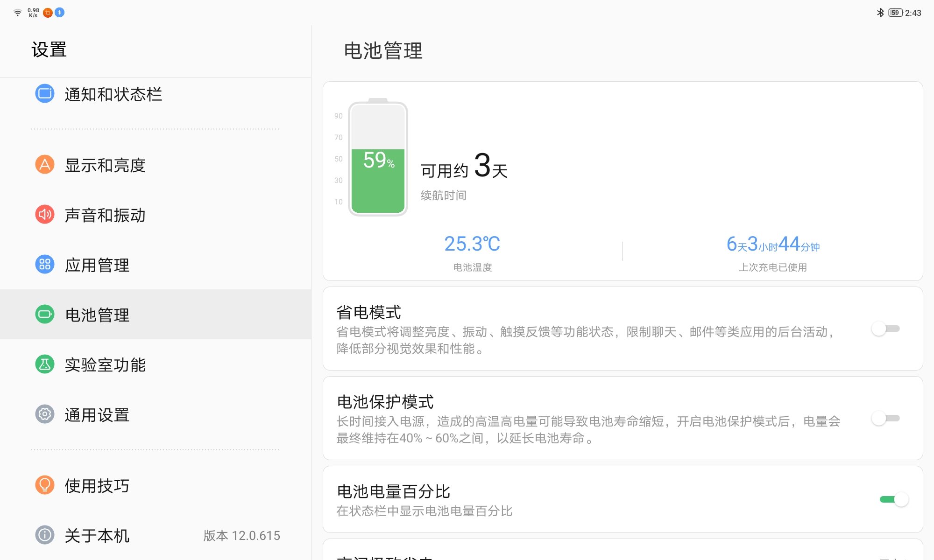Select the 显示和亮度 display brightness icon
This screenshot has width=934, height=560.
(x=44, y=165)
